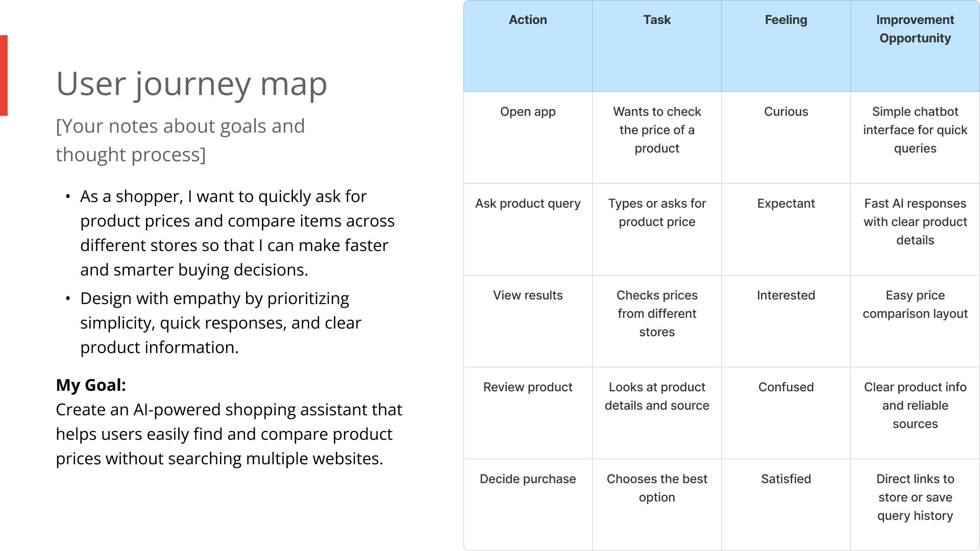Click the 'Confused' feeling cell

pyautogui.click(x=786, y=413)
